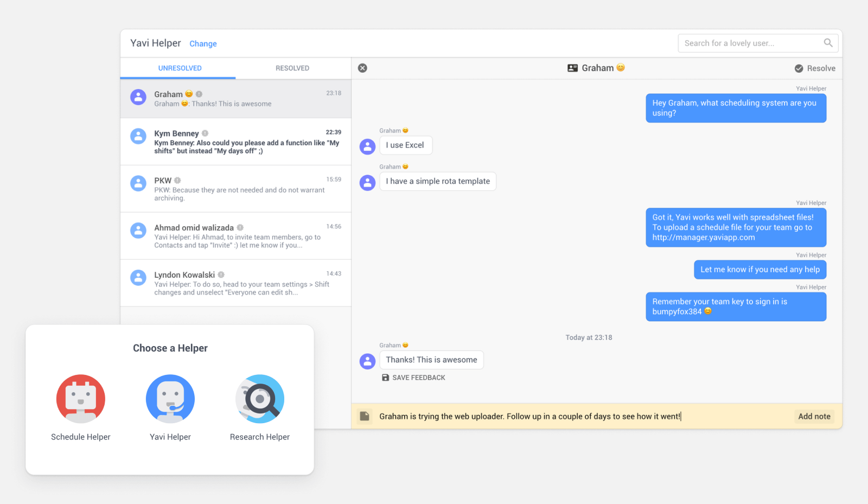Click the SAVE FEEDBACK label
This screenshot has width=868, height=504.
[x=419, y=378]
